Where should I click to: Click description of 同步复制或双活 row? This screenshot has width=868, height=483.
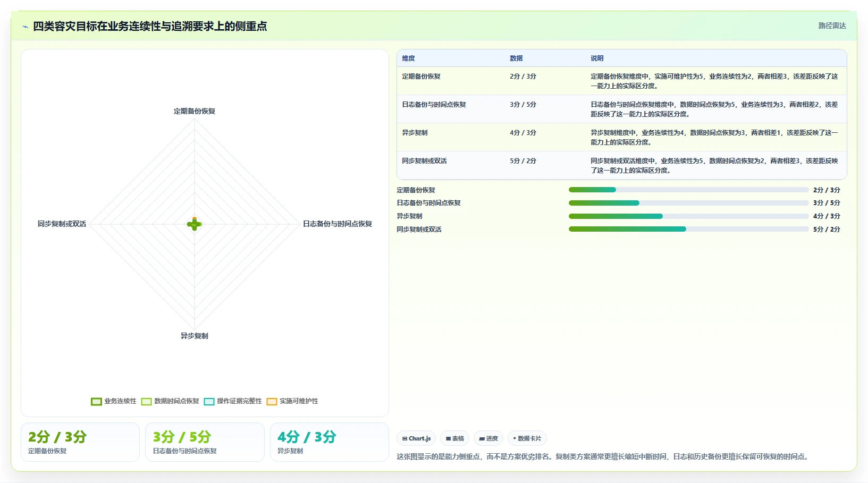point(714,166)
